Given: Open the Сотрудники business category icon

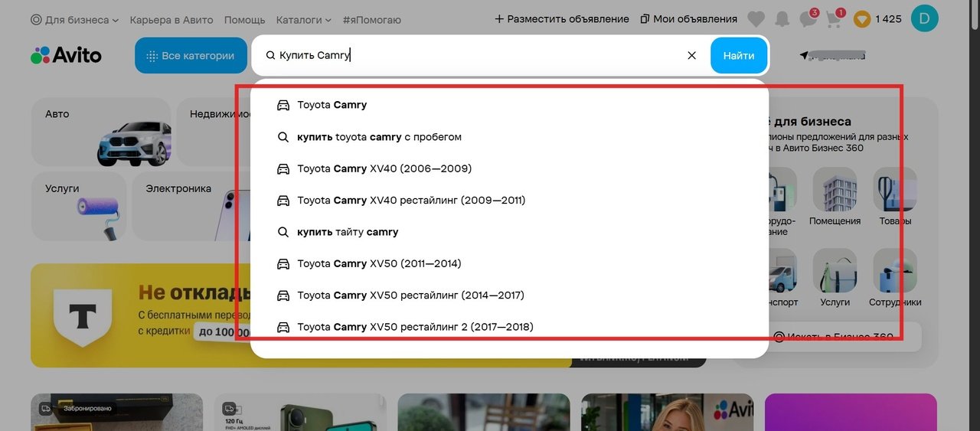Looking at the screenshot, I should (895, 270).
